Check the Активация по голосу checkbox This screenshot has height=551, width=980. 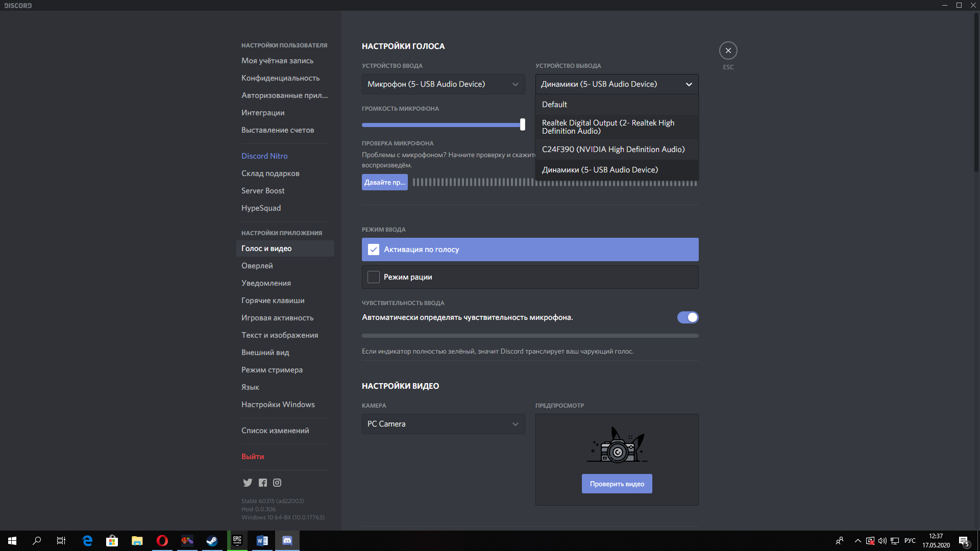click(374, 249)
